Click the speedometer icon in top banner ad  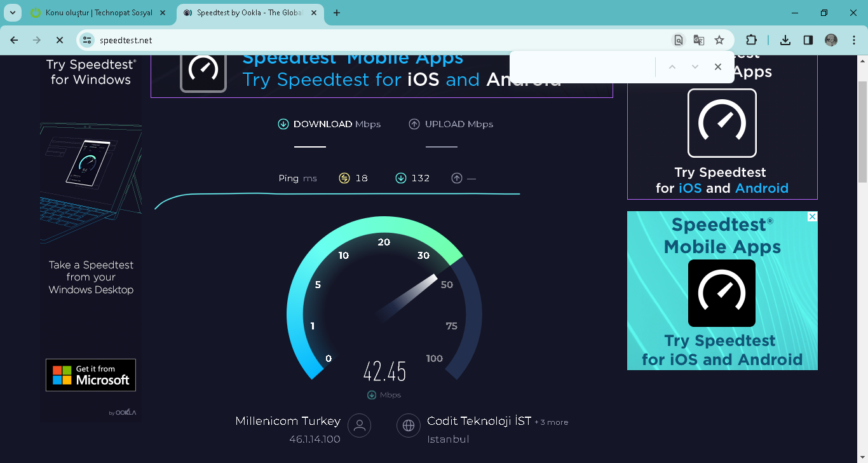click(x=203, y=71)
